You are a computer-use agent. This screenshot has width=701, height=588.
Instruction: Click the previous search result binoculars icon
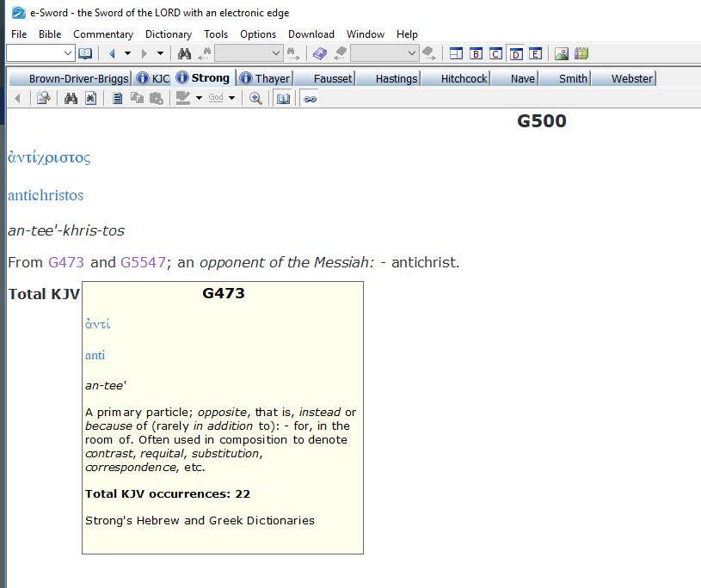click(206, 53)
